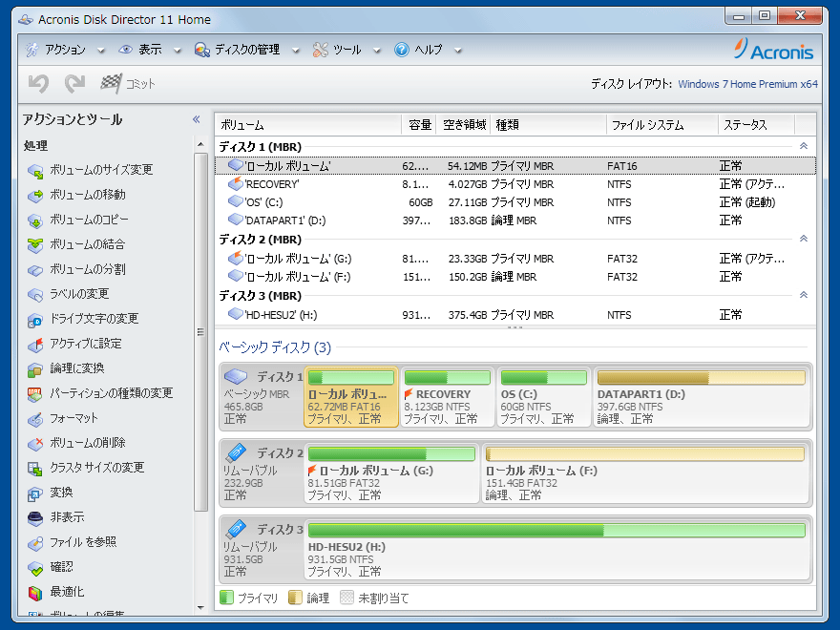Select the ローカル ボリューム (G:) partition block

click(391, 473)
